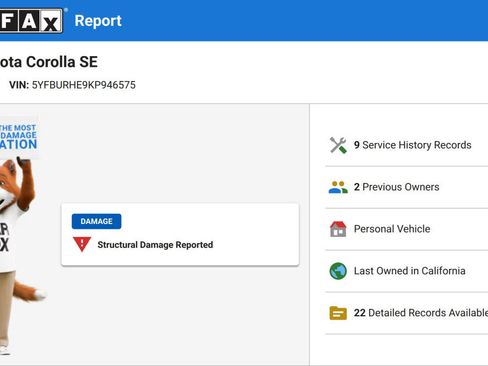Click the blue DAMAGE badge
488x366 pixels.
[x=96, y=221]
